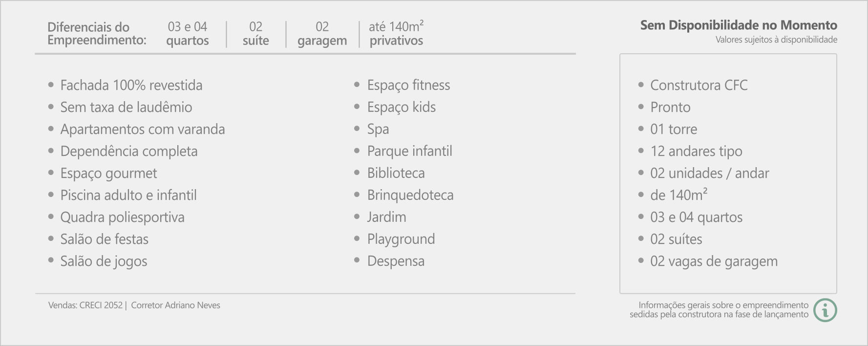Click 'Fachada 100% revestida' list item
The width and height of the screenshot is (868, 346).
(x=131, y=85)
